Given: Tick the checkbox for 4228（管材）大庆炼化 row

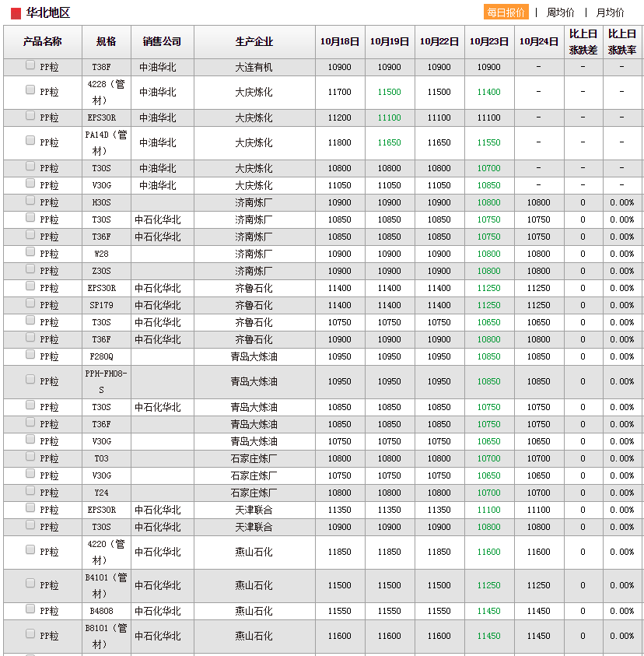Looking at the screenshot, I should point(30,89).
